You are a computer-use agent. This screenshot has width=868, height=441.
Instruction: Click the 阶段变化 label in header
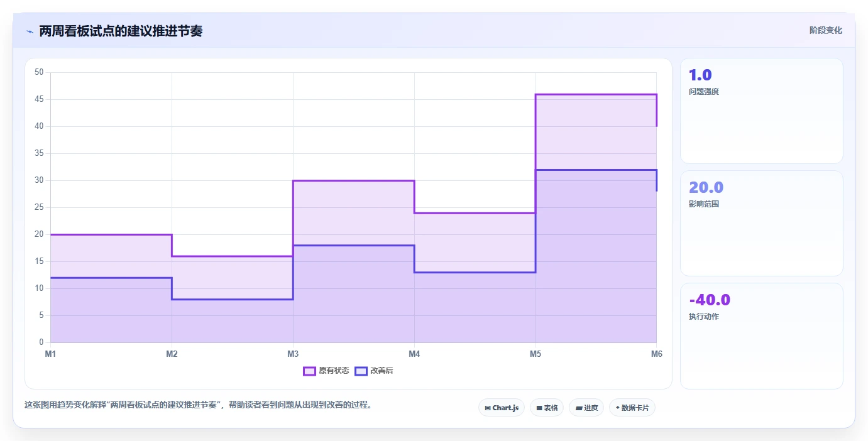[x=825, y=30]
